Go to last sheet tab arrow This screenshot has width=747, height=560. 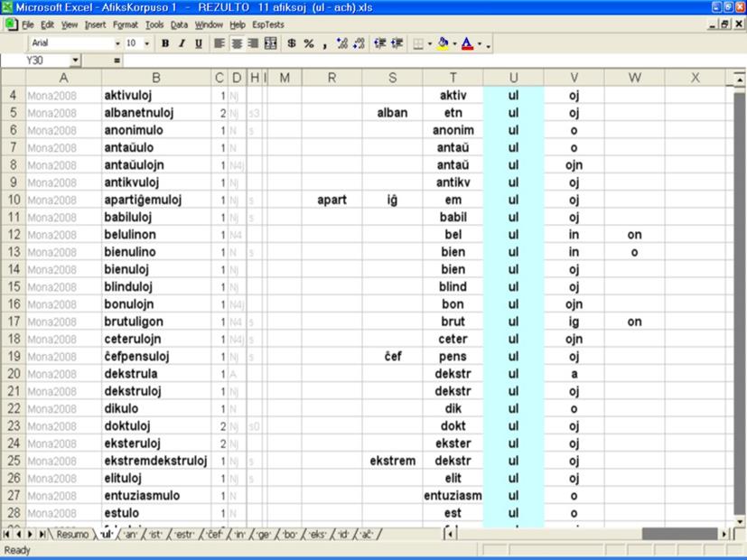pyautogui.click(x=42, y=535)
